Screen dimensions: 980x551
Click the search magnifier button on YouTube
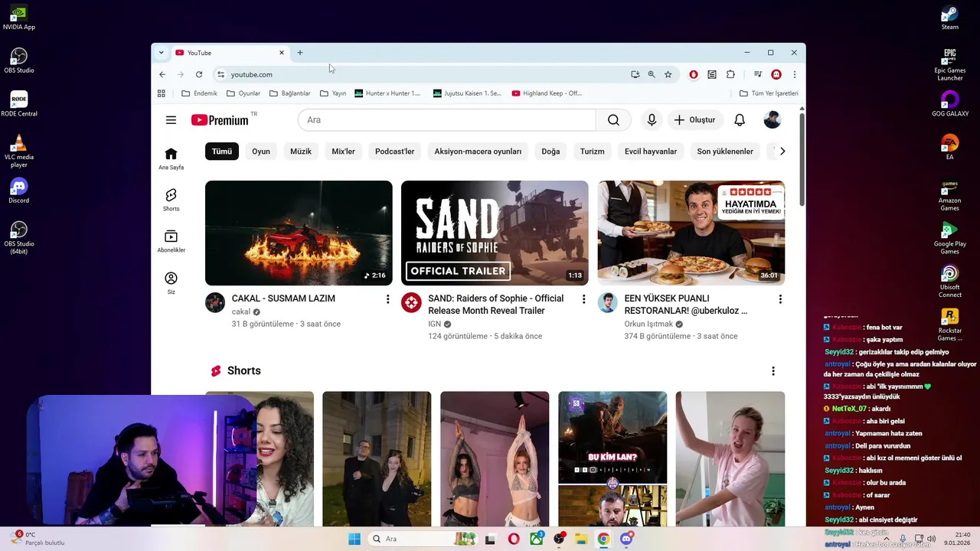(x=613, y=120)
